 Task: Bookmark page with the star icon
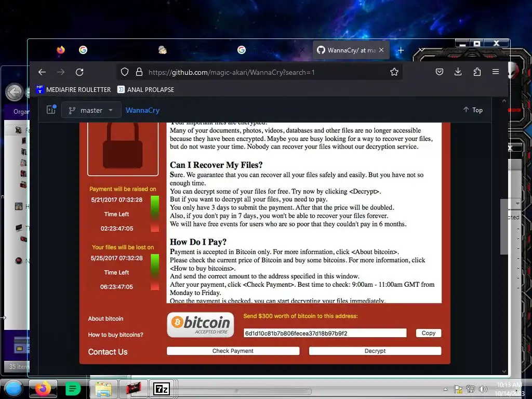[394, 72]
